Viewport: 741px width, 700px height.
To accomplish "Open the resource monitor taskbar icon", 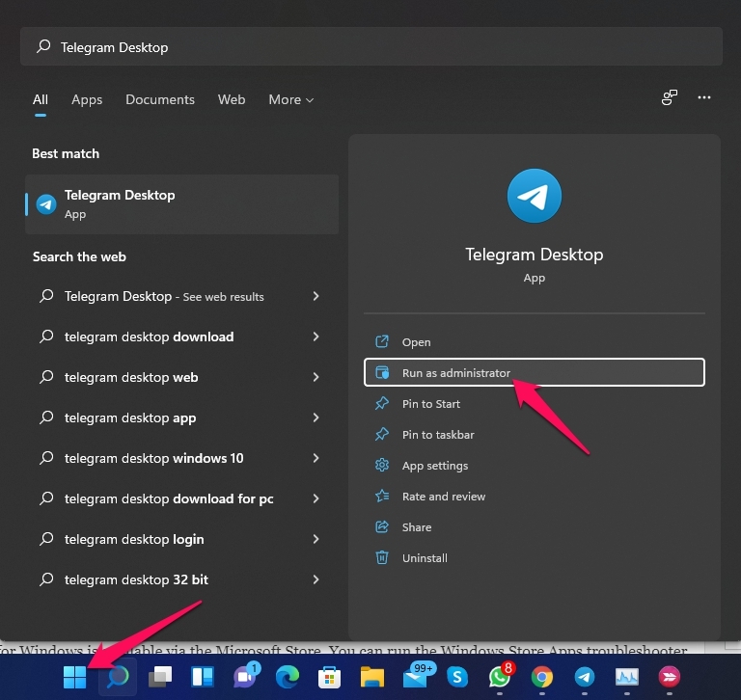I will tap(626, 677).
